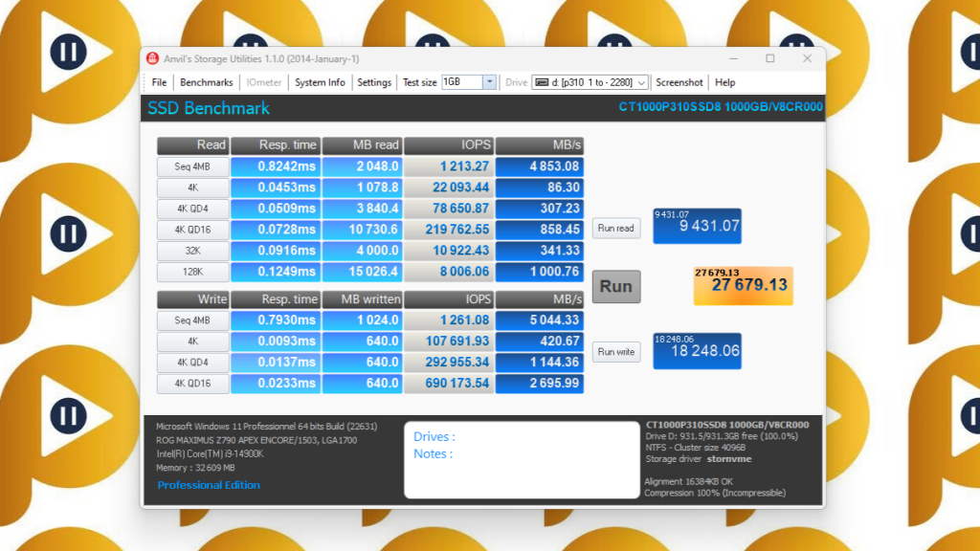Click the Read 32K row label
This screenshot has height=551, width=980.
point(192,251)
